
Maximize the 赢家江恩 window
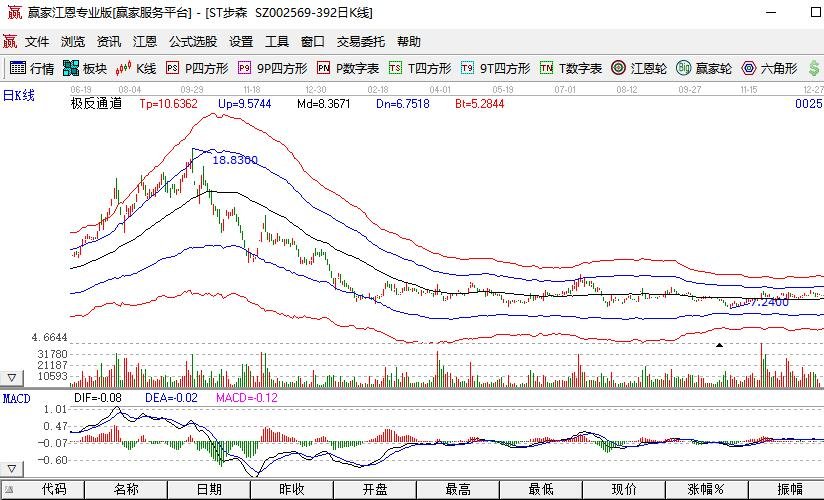point(816,13)
